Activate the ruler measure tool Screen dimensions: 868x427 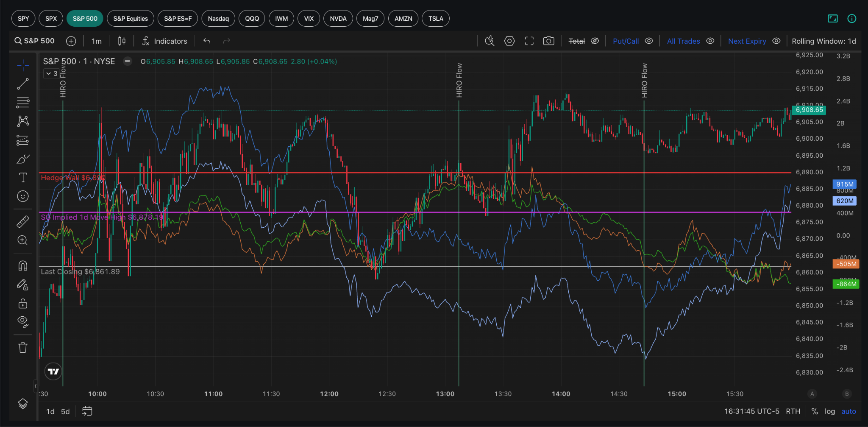pyautogui.click(x=23, y=221)
